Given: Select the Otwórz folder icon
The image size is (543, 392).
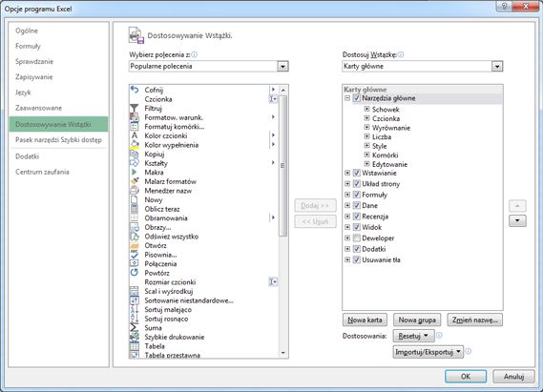Looking at the screenshot, I should 135,245.
